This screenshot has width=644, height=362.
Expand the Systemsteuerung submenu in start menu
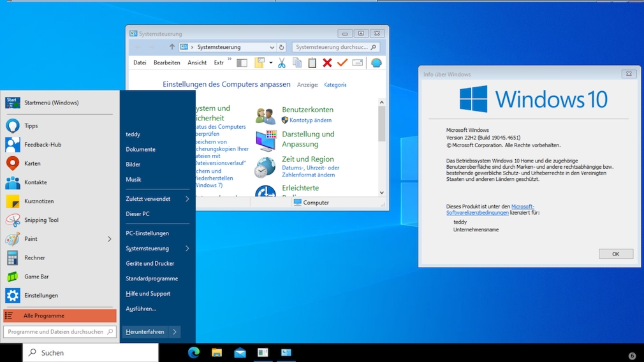click(x=187, y=249)
